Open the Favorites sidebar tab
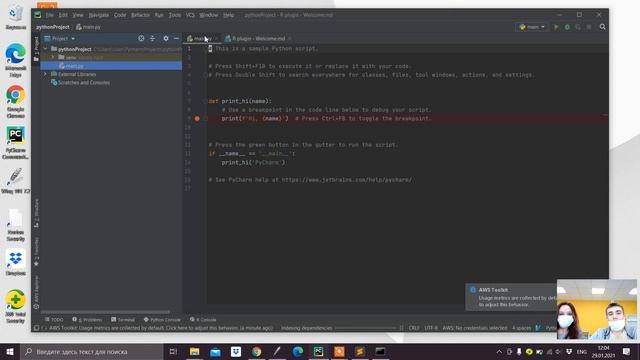The image size is (640, 360). pyautogui.click(x=36, y=252)
